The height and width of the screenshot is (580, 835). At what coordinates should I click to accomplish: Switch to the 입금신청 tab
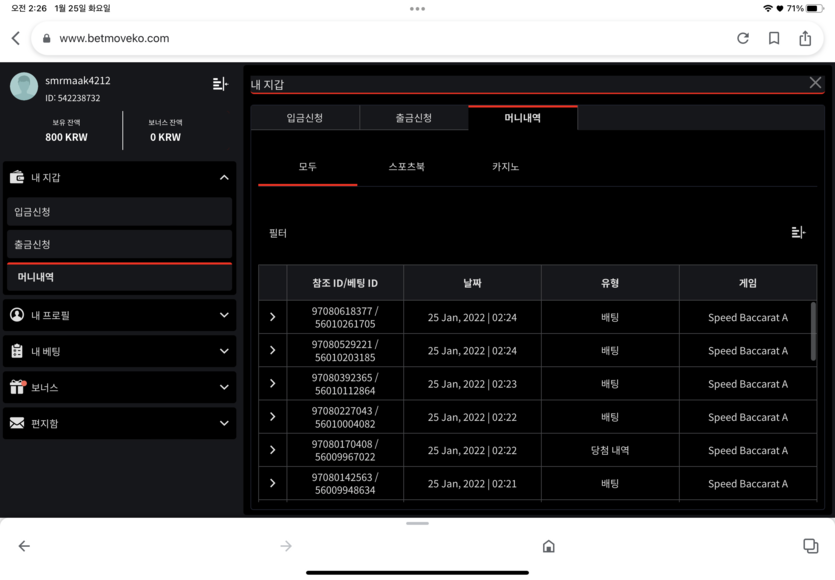point(305,118)
